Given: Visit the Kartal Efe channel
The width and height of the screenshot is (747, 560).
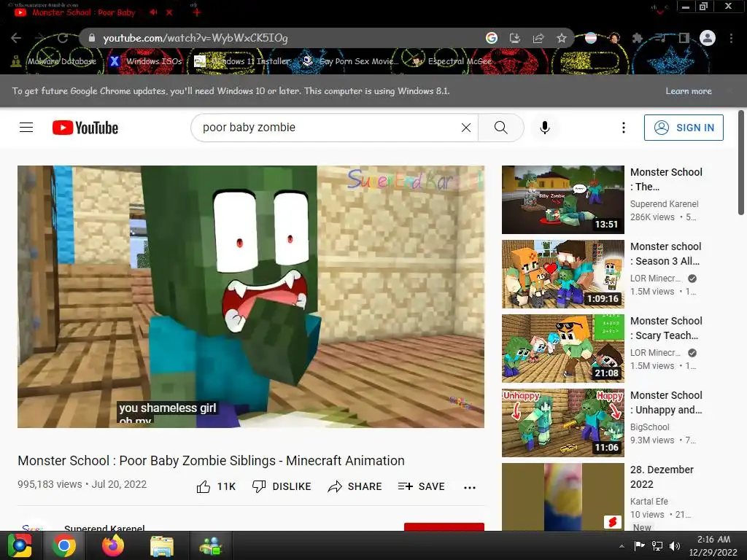Looking at the screenshot, I should 649,502.
